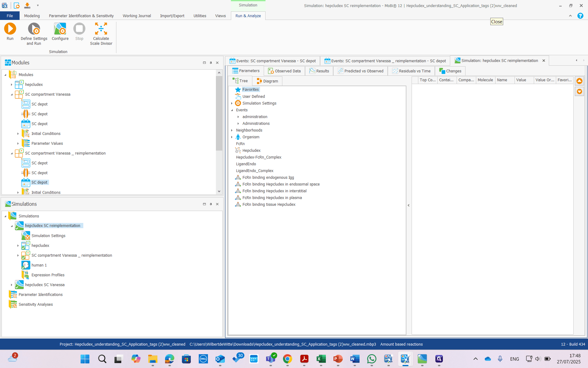Open Parameter Identifications folder

coord(40,295)
